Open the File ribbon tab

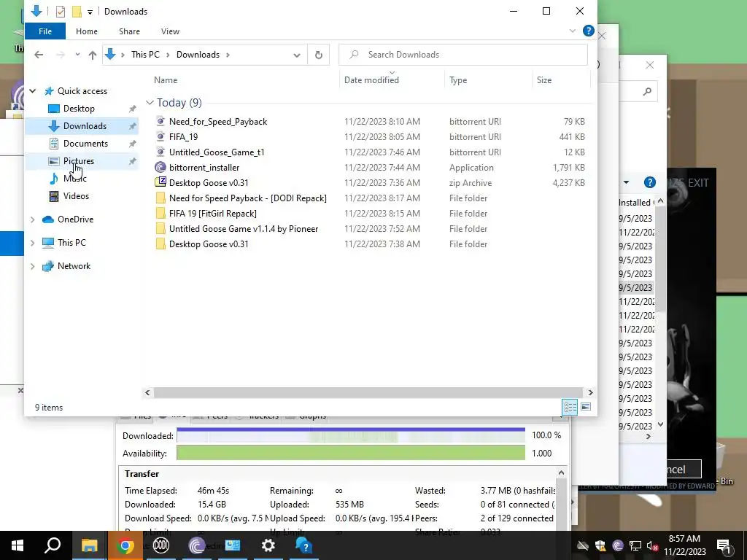tap(45, 31)
